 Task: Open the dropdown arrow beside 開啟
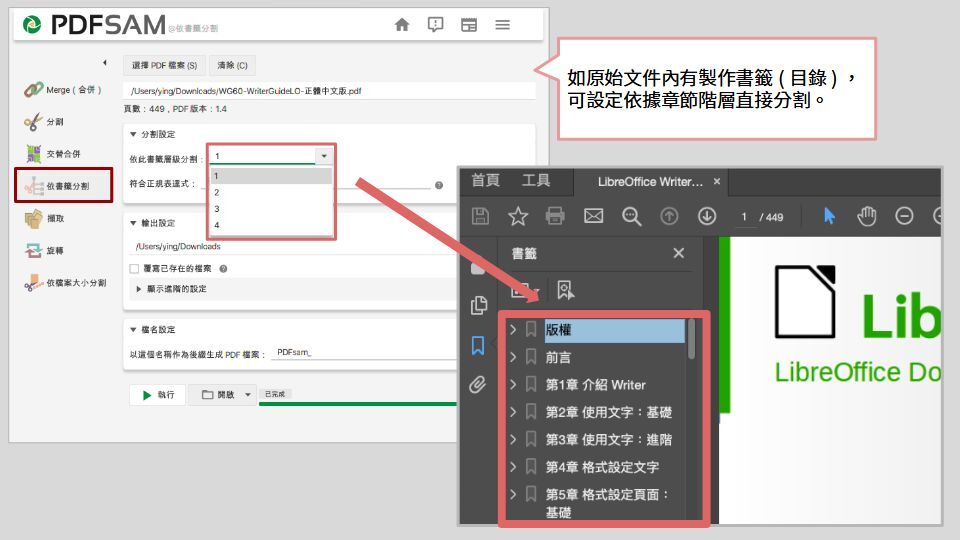click(248, 395)
